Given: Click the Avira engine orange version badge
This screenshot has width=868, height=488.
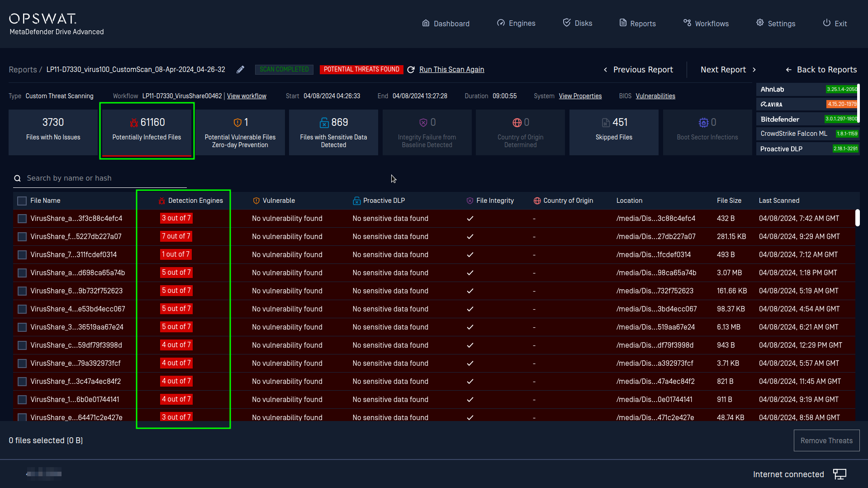Looking at the screenshot, I should [842, 104].
